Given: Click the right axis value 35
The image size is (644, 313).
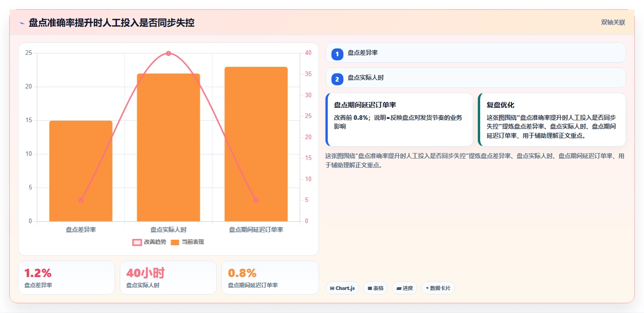Looking at the screenshot, I should pyautogui.click(x=308, y=74).
